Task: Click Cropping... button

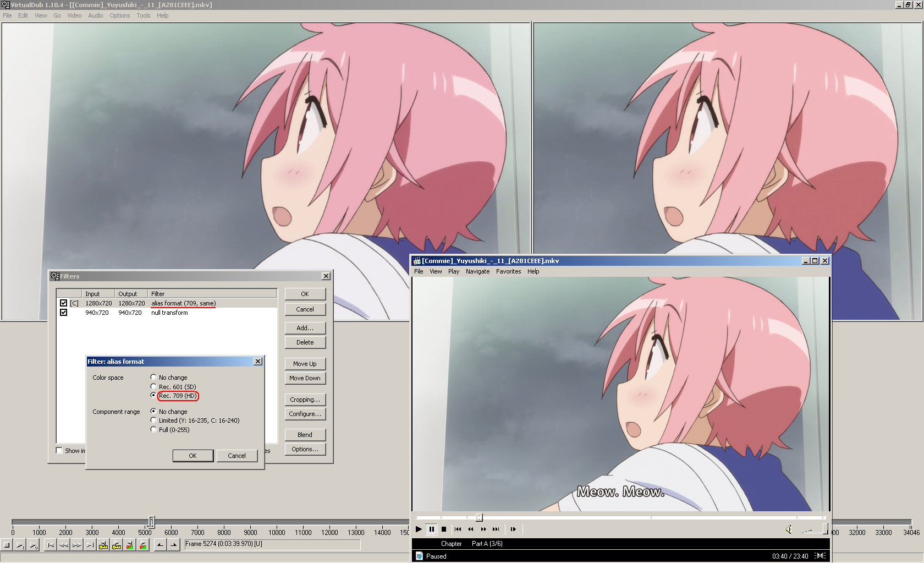Action: (x=305, y=400)
